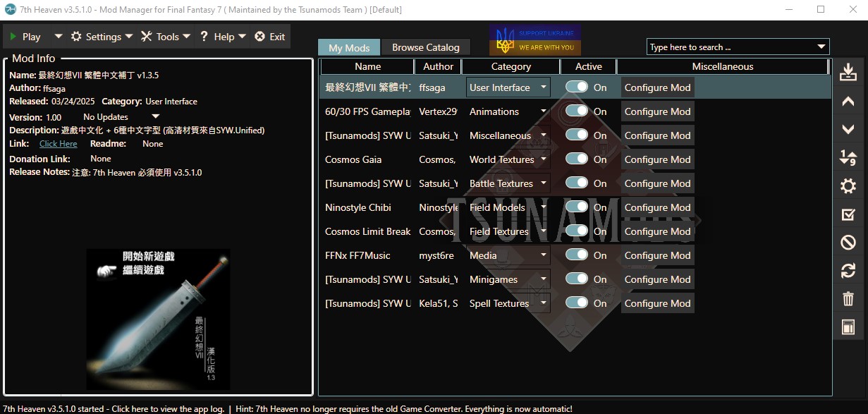Open the World Textures category dropdown
Image resolution: width=868 pixels, height=414 pixels.
coord(508,159)
